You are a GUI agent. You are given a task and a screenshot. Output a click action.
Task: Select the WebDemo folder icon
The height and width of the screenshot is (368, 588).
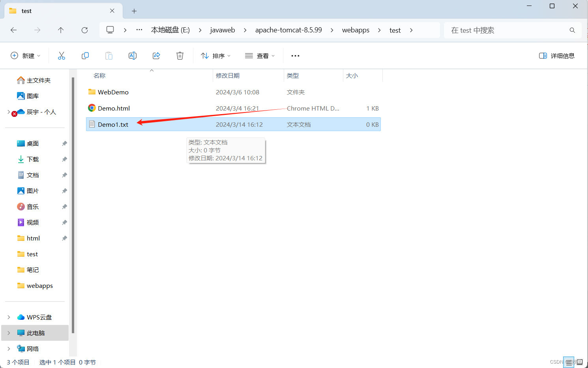click(x=92, y=92)
